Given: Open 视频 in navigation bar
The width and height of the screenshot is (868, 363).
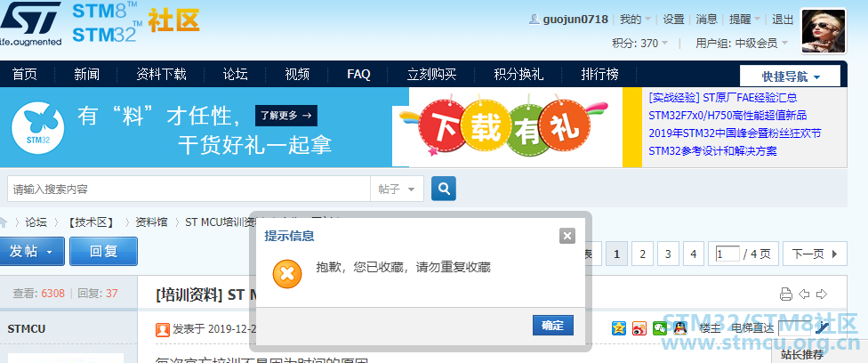Looking at the screenshot, I should pos(297,74).
